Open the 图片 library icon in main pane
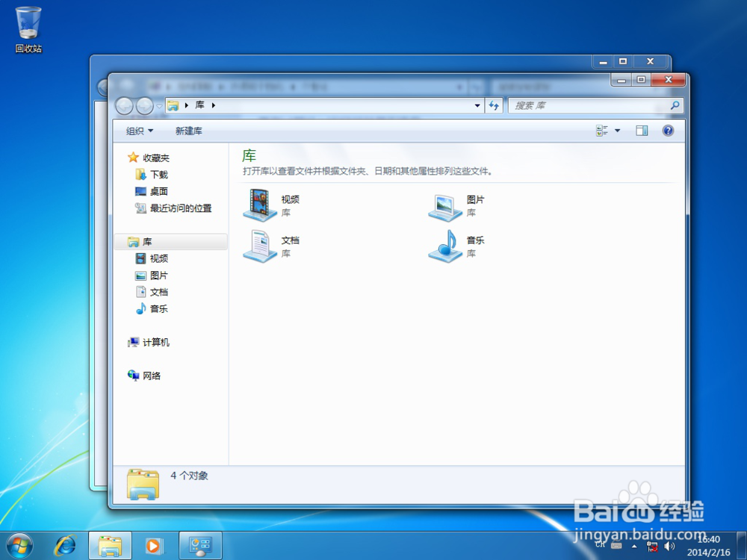This screenshot has height=560, width=747. [445, 208]
